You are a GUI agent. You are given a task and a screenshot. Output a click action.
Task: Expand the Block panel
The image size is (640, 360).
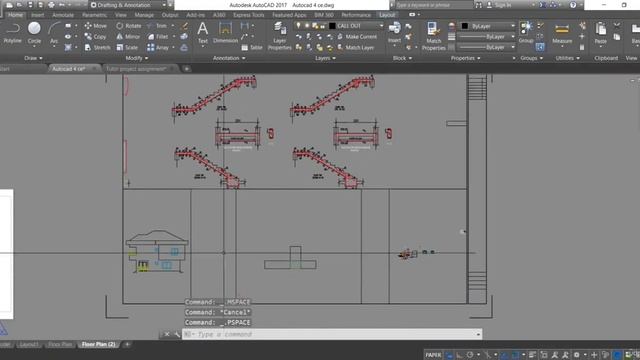pyautogui.click(x=402, y=58)
